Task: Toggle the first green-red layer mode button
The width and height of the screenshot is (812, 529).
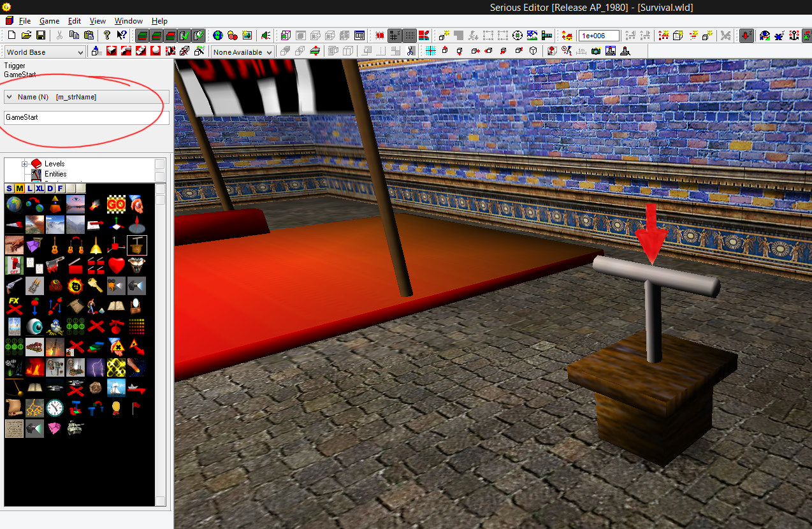Action: pos(143,36)
